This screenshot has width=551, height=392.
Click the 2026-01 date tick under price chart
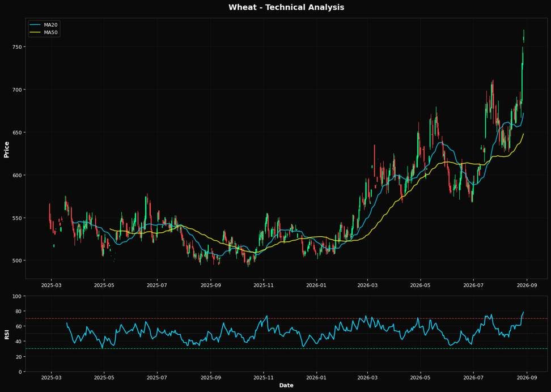pyautogui.click(x=316, y=285)
